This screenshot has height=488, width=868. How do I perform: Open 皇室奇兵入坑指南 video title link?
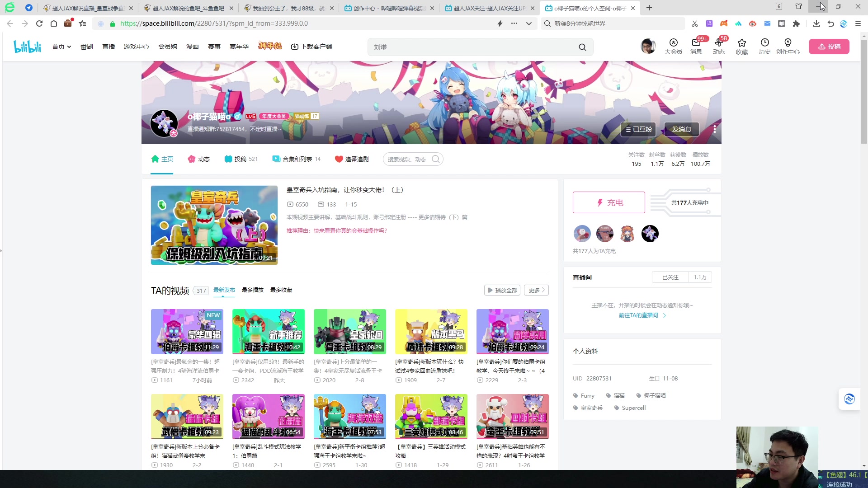(x=345, y=190)
